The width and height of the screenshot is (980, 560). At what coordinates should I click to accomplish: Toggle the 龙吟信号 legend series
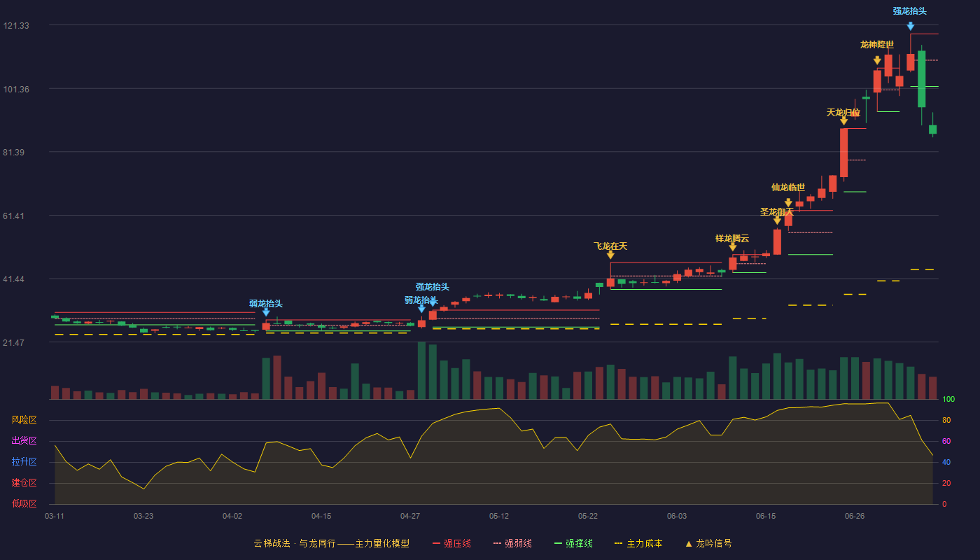(x=708, y=543)
